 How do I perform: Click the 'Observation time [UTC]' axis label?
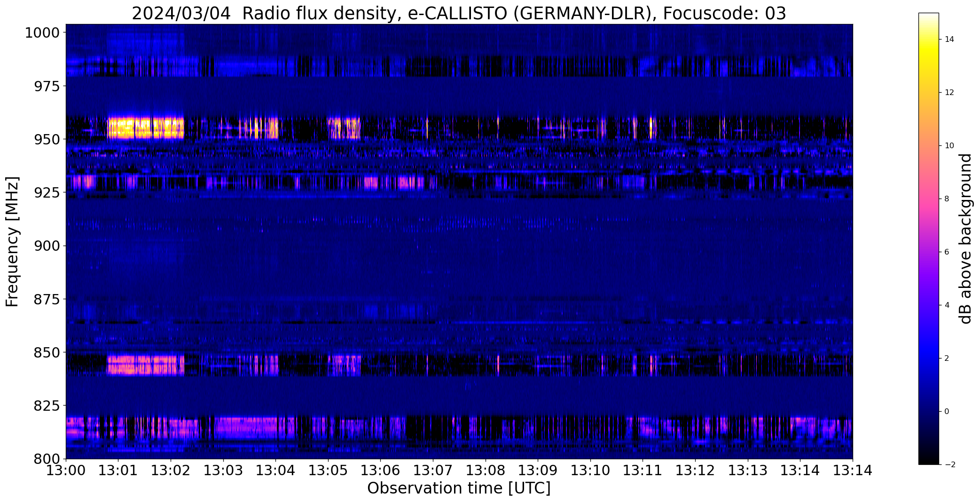459,488
